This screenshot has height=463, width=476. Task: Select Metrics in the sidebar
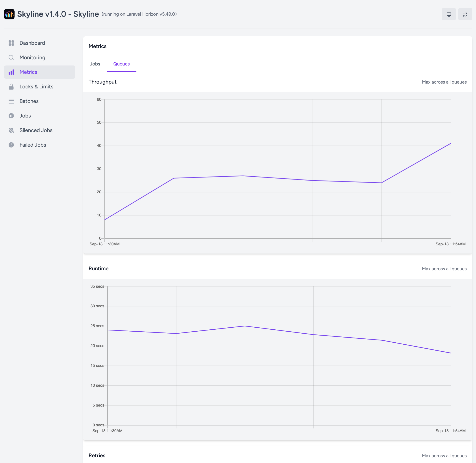[x=40, y=72]
